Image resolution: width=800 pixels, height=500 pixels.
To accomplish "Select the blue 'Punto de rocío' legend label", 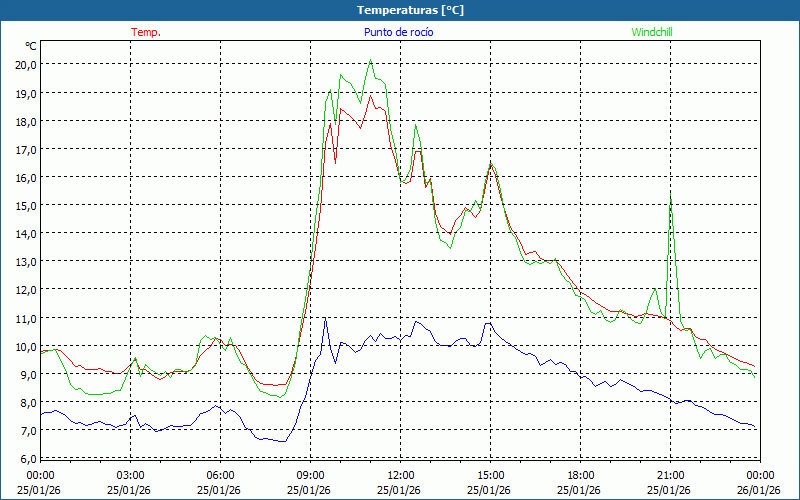I will 399,32.
